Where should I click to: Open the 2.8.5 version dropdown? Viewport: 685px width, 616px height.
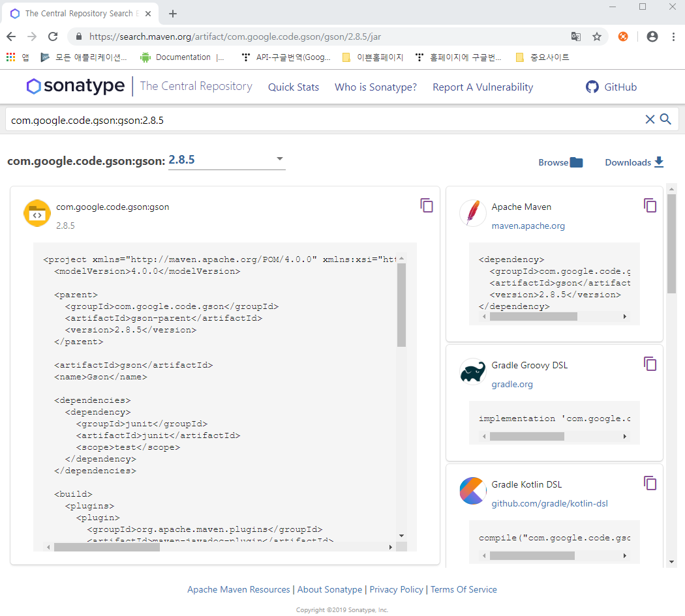click(227, 160)
